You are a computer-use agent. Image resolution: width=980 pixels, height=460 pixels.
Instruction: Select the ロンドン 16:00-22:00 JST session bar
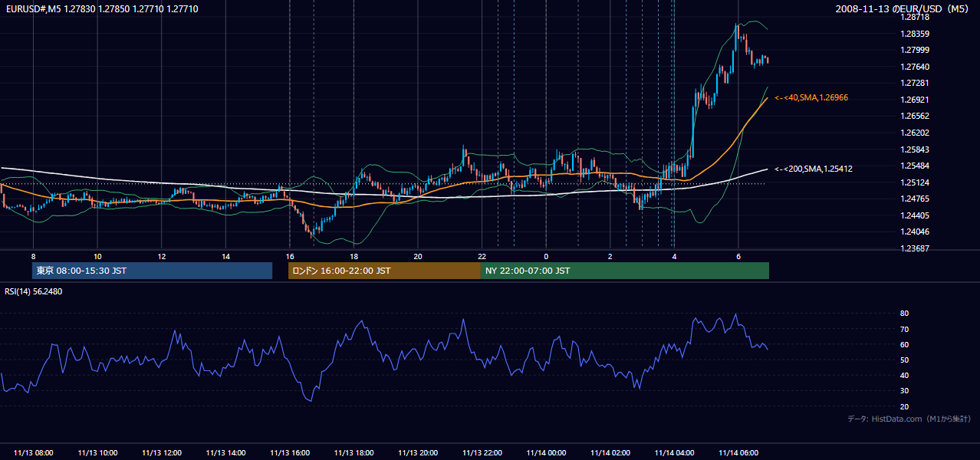tap(384, 271)
